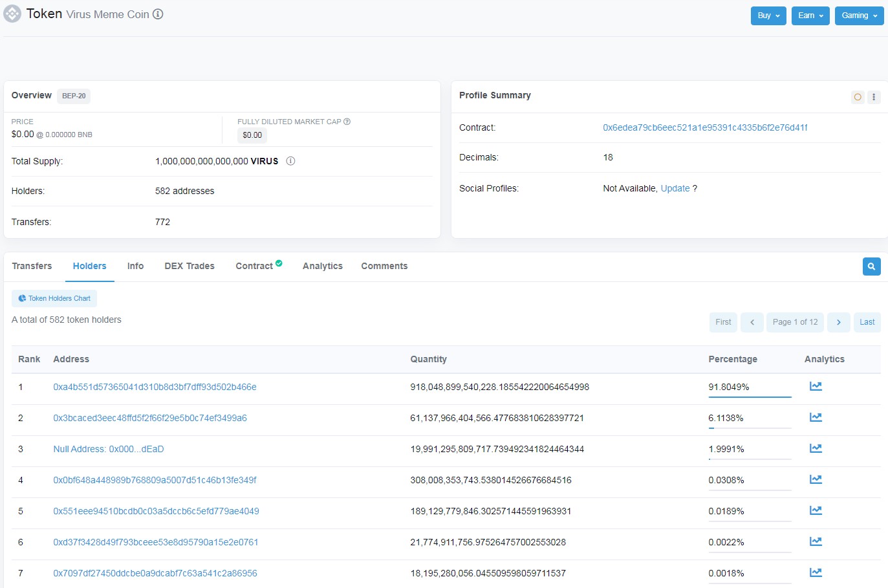Click quantity 918,048,899,540,228.185542220064654998
The image size is (888, 588).
tap(499, 387)
